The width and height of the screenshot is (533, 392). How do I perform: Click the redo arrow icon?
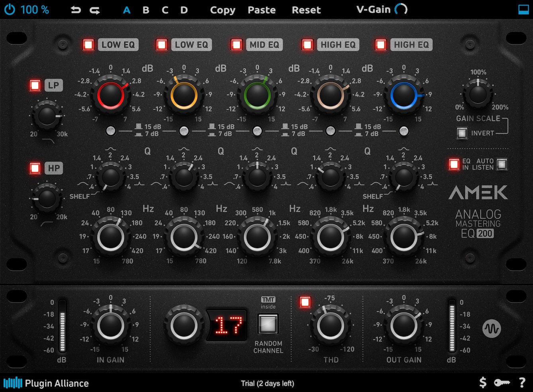(x=94, y=10)
